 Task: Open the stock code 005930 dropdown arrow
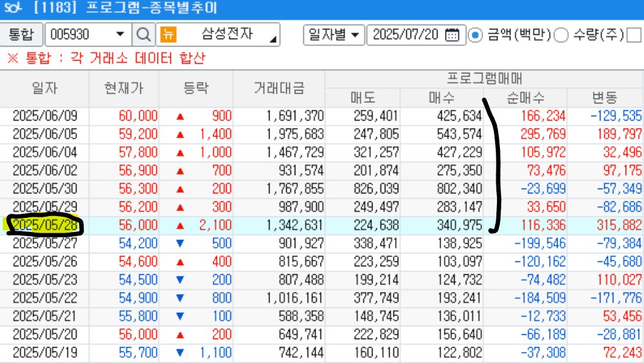click(x=120, y=34)
